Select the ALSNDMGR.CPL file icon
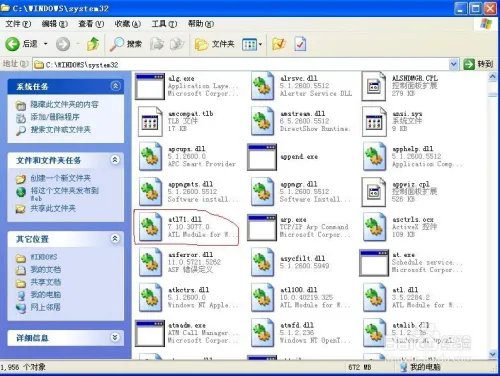500x376 pixels. (x=374, y=87)
